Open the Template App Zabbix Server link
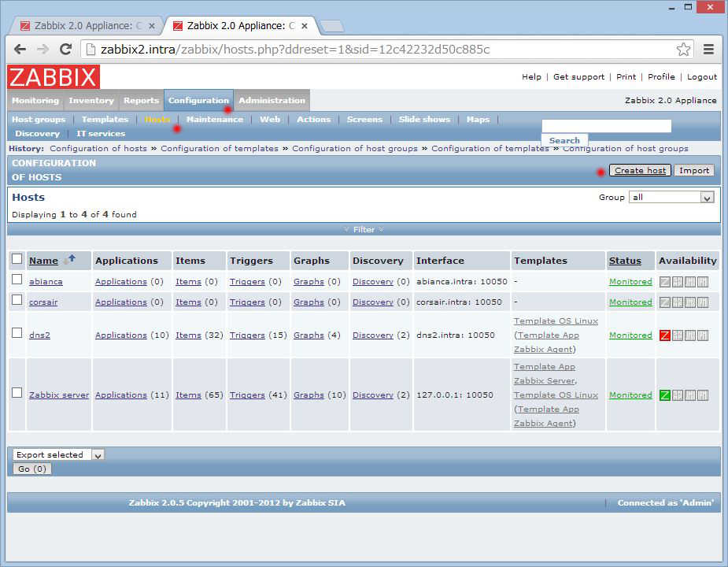This screenshot has height=567, width=728. tap(545, 373)
